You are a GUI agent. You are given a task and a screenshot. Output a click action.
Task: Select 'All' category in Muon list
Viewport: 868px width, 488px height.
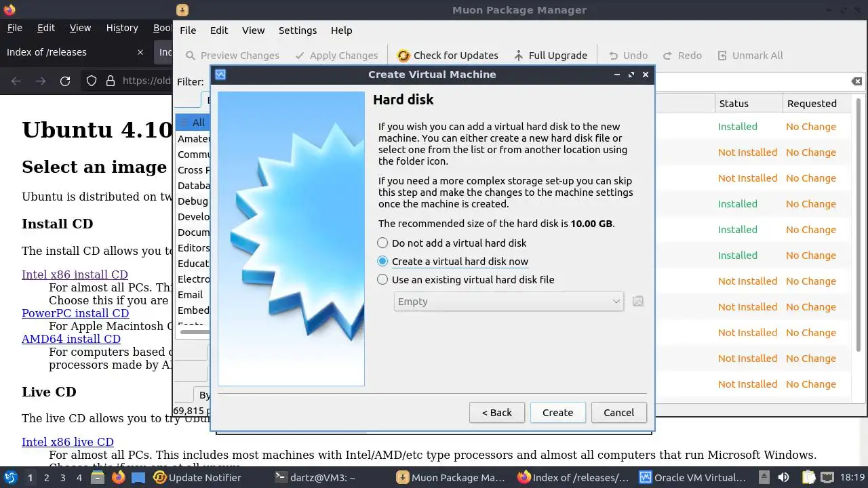point(193,123)
